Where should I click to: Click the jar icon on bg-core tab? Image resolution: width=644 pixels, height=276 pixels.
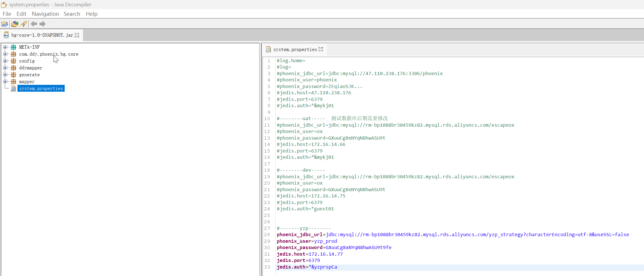[6, 35]
